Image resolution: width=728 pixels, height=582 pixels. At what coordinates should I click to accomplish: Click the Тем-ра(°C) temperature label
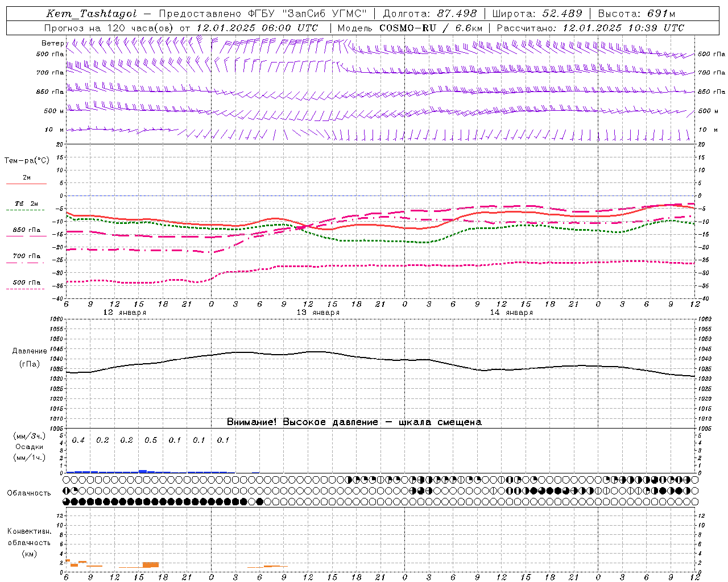click(27, 161)
